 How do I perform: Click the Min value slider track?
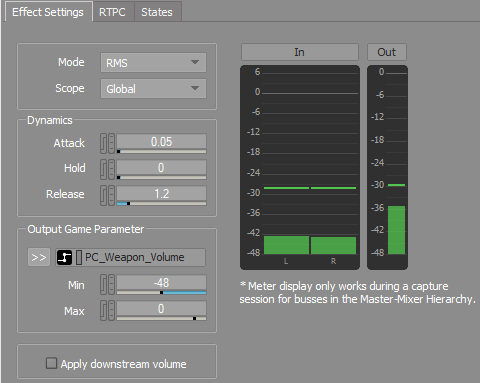[x=161, y=292]
